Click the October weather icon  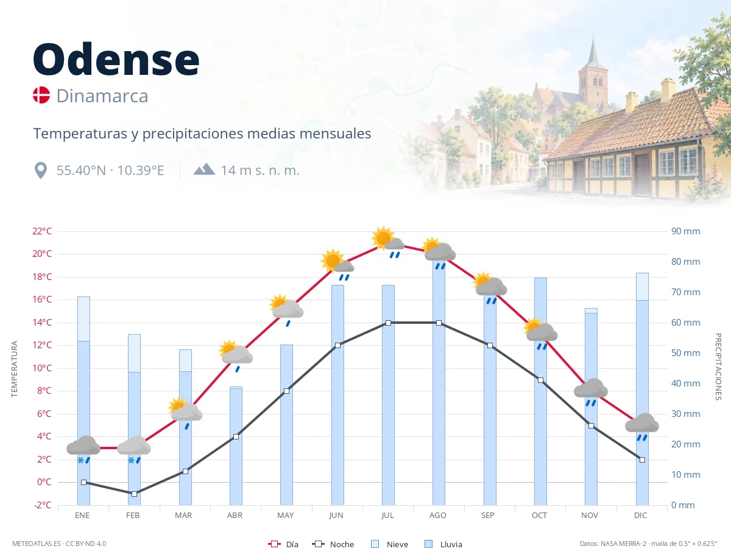click(540, 334)
